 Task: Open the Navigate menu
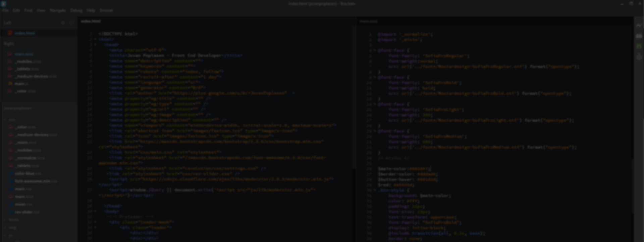point(58,10)
